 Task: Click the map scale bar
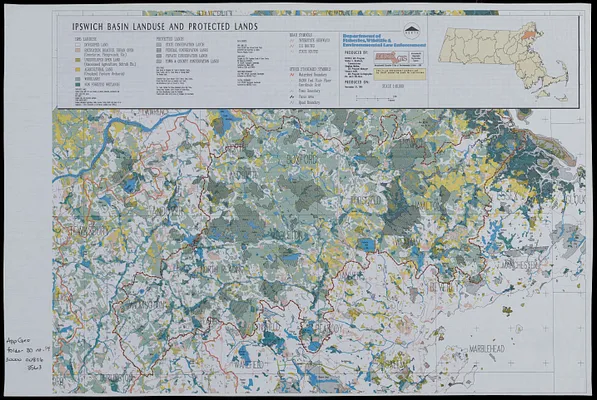[376, 99]
